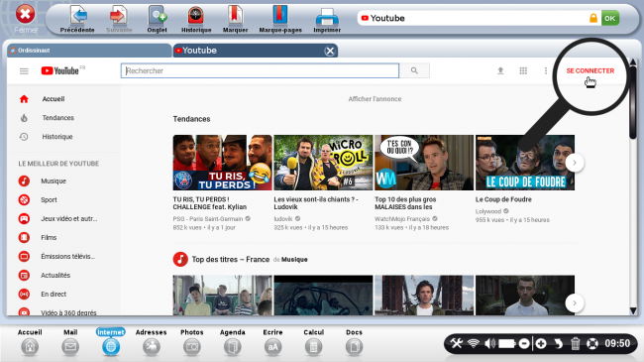Click the upload video icon
Image resolution: width=644 pixels, height=362 pixels.
coord(500,70)
